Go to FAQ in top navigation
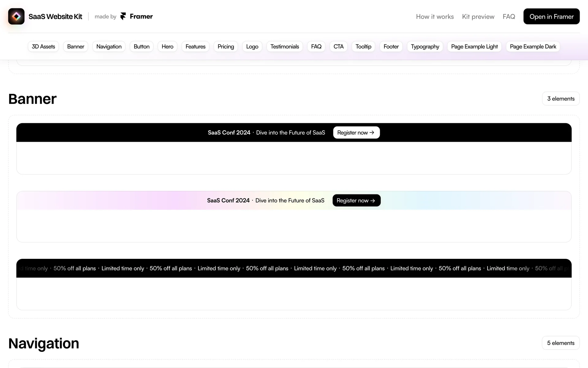Viewport: 588px width, 368px height. (x=509, y=17)
